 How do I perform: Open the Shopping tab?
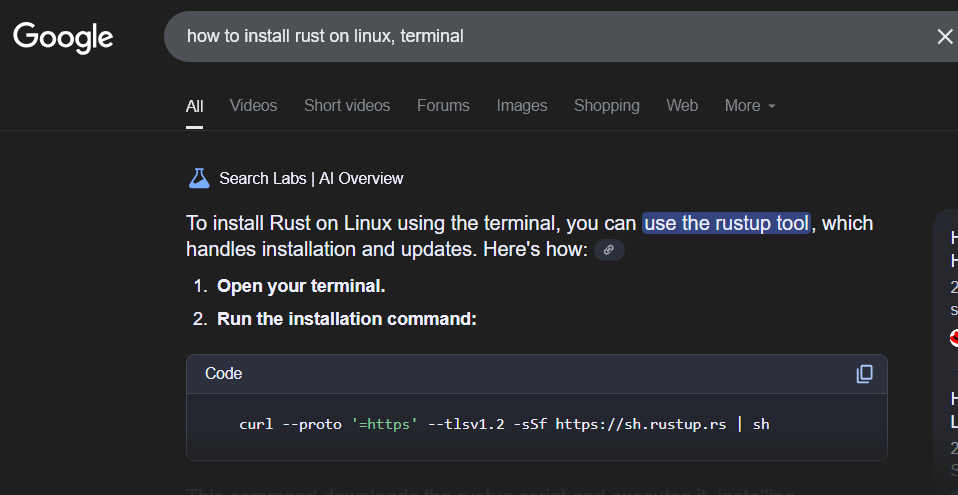coord(606,105)
